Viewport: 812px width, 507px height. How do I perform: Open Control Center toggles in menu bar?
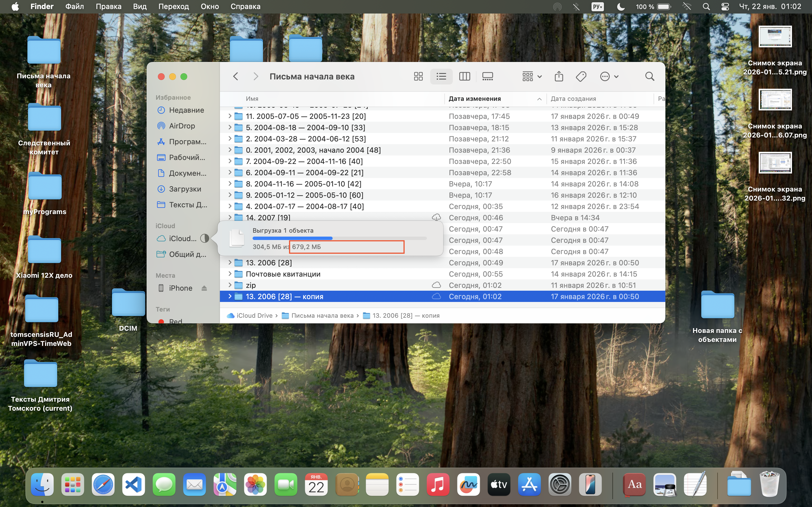pyautogui.click(x=725, y=7)
